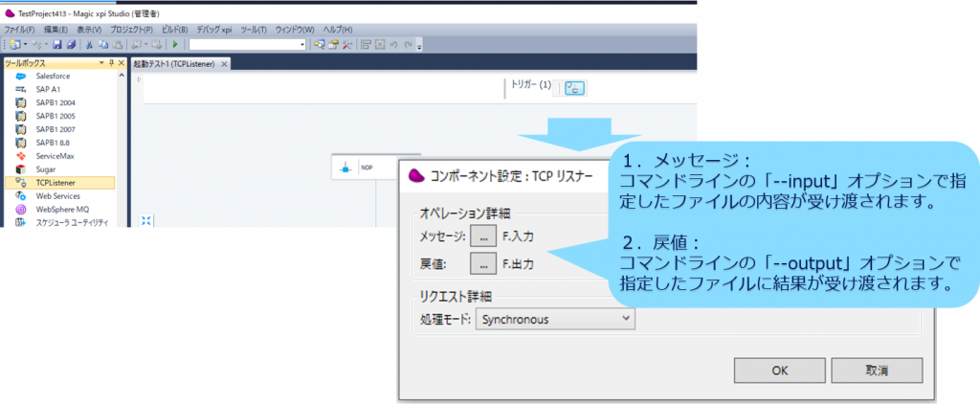This screenshot has width=980, height=404.
Task: Click the Web Services toolbox item
Action: 57,195
